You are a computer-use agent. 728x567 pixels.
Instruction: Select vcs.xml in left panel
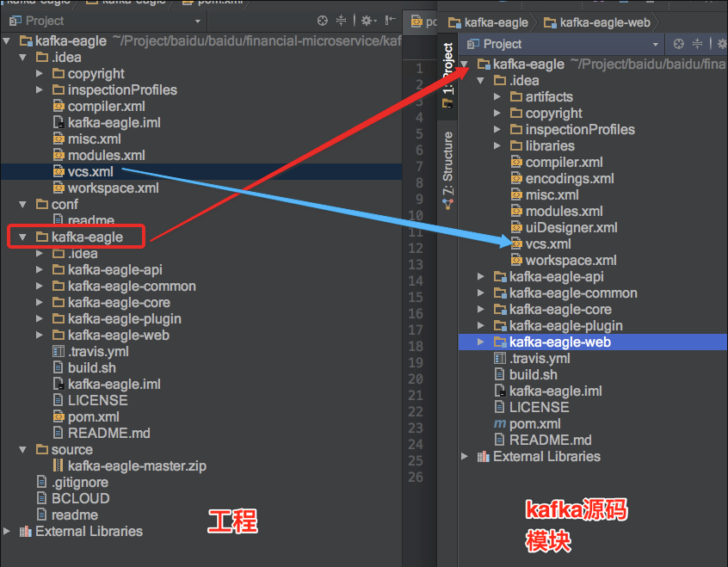[83, 172]
